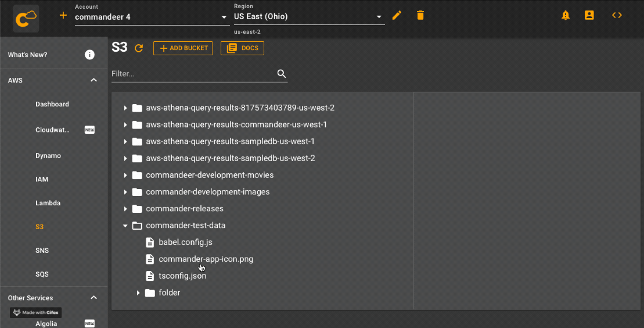The height and width of the screenshot is (328, 644).
Task: Expand the commander-releases bucket
Action: tap(125, 209)
